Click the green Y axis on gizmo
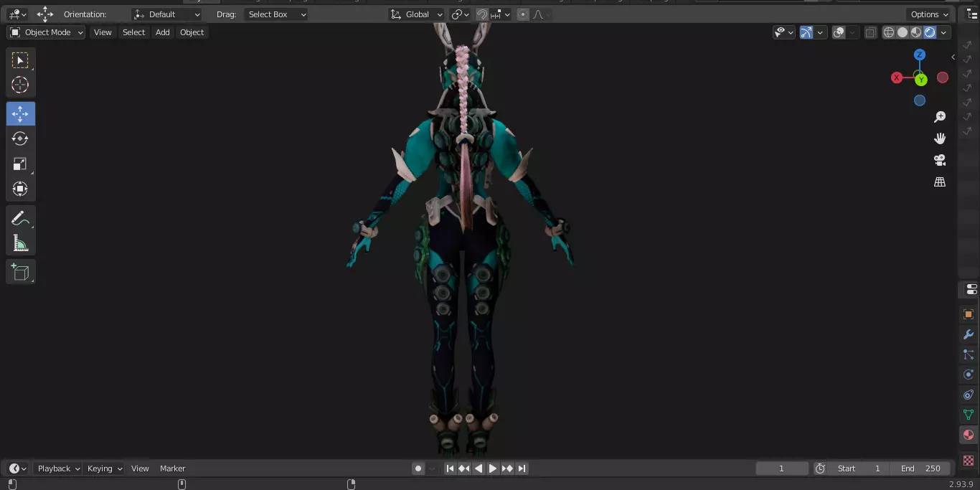Image resolution: width=980 pixels, height=490 pixels. click(x=921, y=80)
